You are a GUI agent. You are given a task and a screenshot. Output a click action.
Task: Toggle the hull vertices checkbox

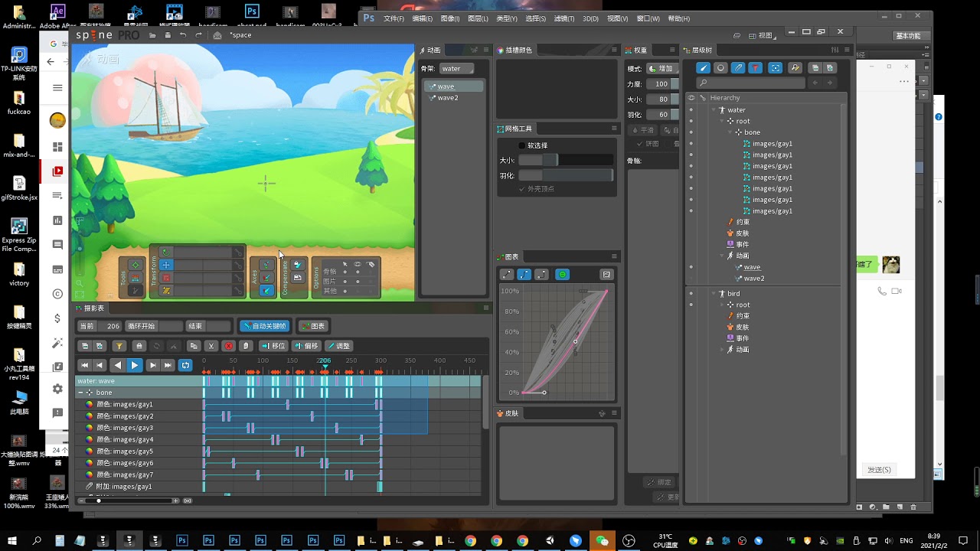tap(522, 189)
